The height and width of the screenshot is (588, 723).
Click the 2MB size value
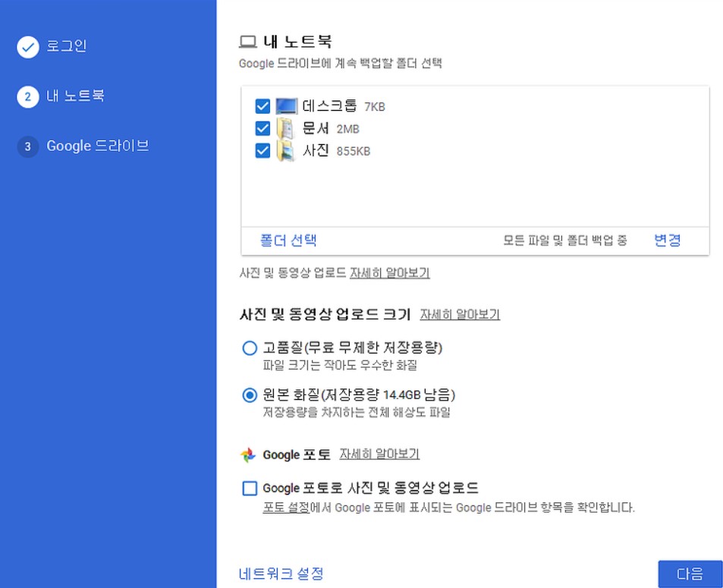pyautogui.click(x=347, y=129)
